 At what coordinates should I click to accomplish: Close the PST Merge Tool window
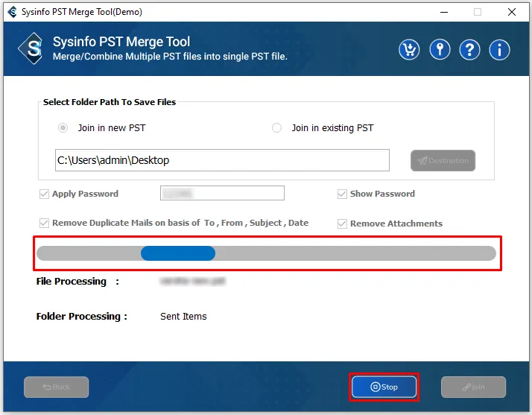click(512, 12)
